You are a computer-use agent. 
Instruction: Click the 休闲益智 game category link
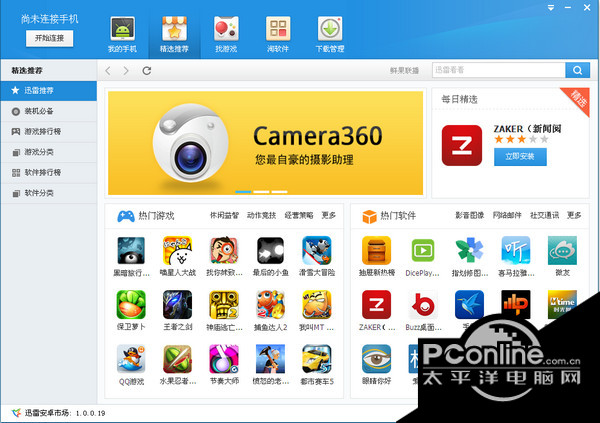(224, 216)
